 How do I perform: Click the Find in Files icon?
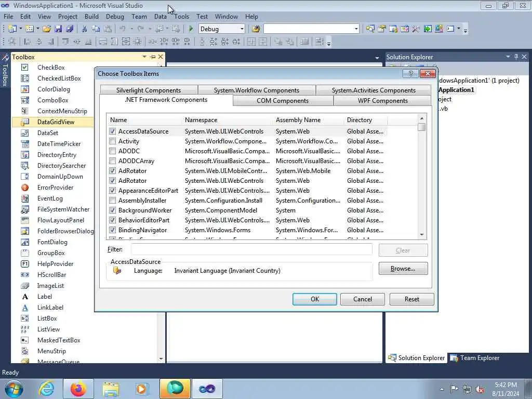(256, 29)
